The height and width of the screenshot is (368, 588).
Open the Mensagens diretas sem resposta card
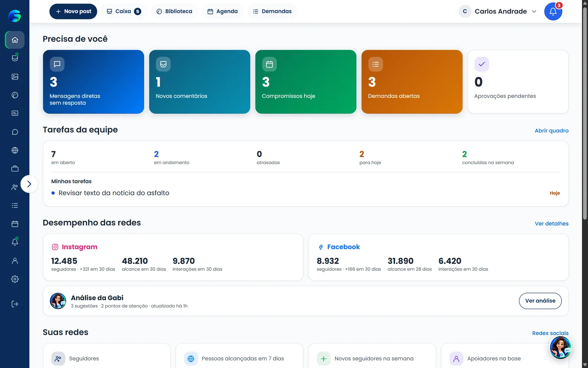(x=93, y=82)
